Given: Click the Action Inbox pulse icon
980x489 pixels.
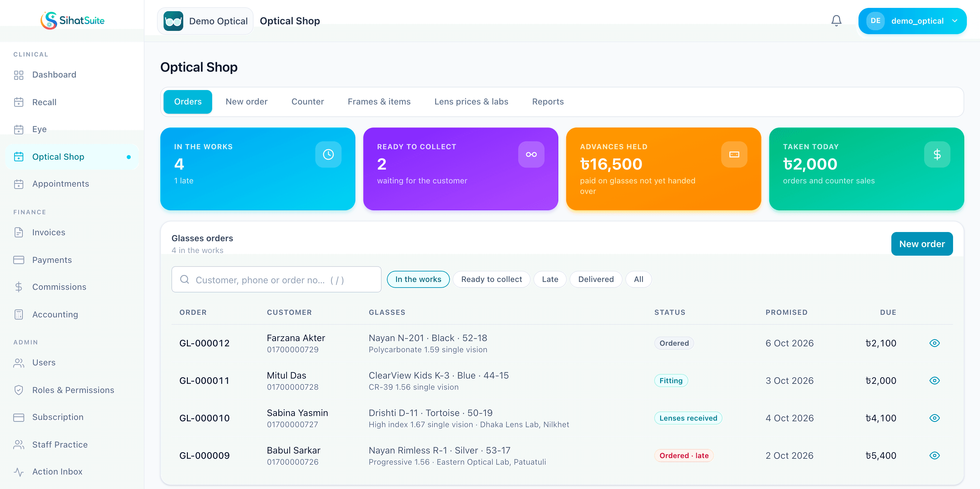Looking at the screenshot, I should click(x=19, y=472).
